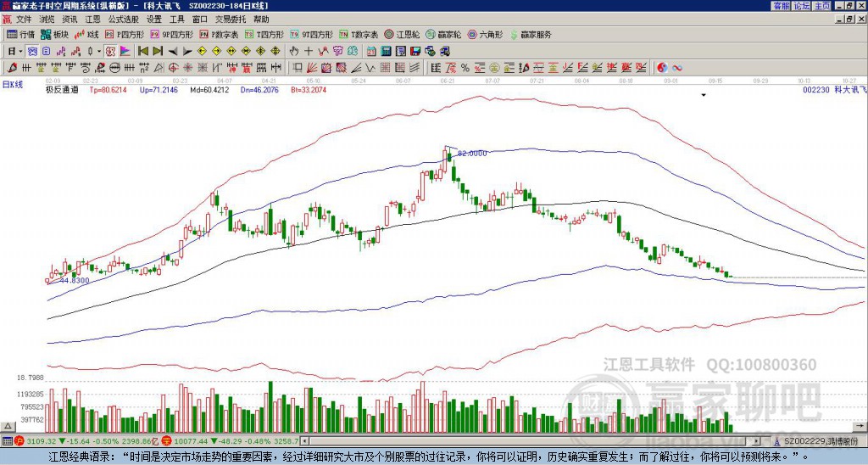The height and width of the screenshot is (465, 868).
Task: Open the 公式选股 menu
Action: point(124,20)
